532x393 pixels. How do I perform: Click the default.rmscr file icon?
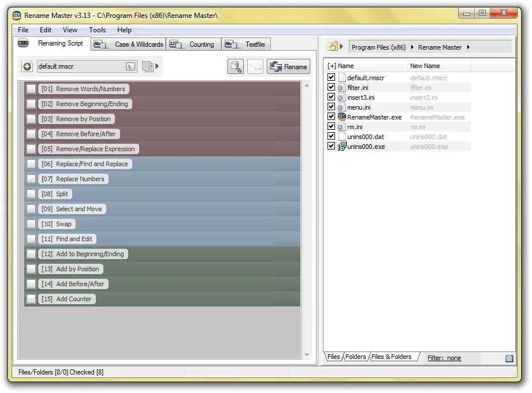pos(342,78)
